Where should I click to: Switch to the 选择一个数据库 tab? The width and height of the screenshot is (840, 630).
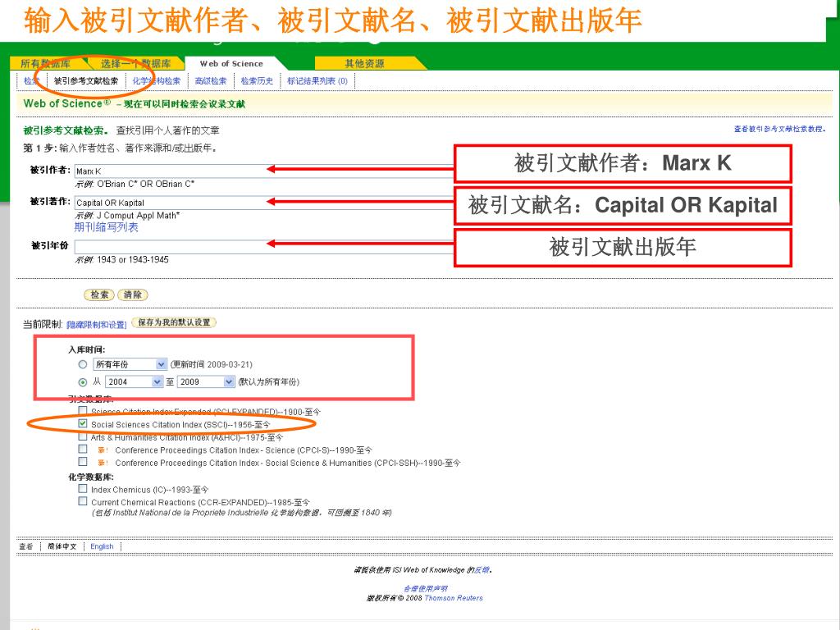pos(135,64)
